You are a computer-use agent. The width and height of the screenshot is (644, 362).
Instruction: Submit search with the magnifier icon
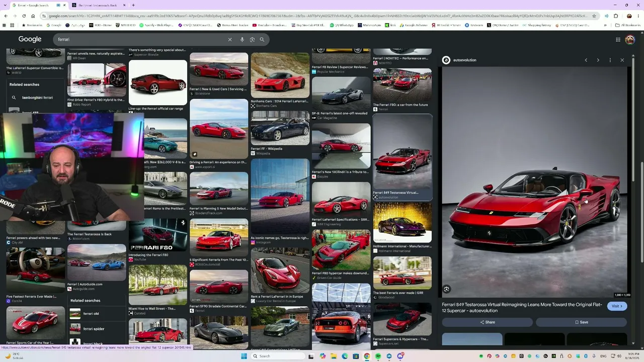point(262,39)
